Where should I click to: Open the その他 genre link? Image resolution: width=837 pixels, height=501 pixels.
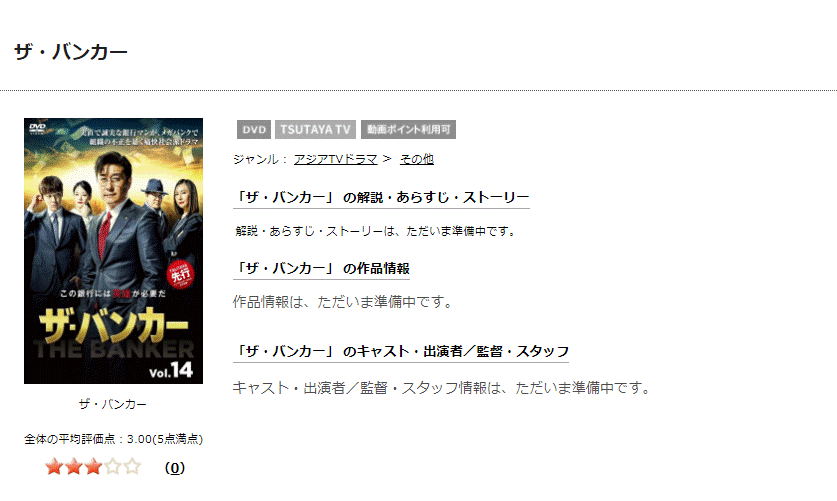(417, 159)
